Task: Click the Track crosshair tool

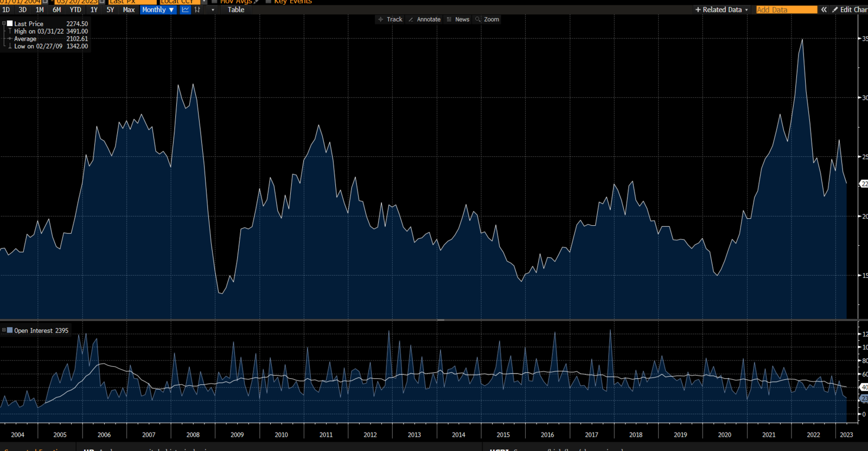Action: [390, 20]
